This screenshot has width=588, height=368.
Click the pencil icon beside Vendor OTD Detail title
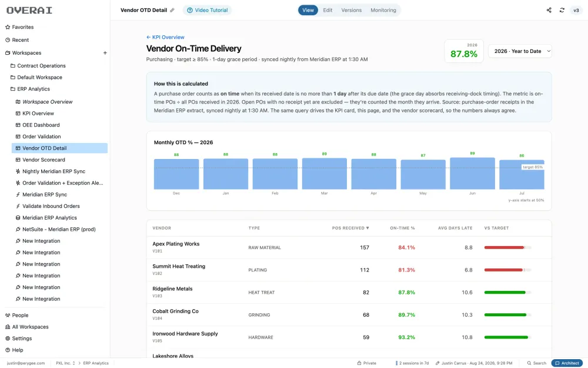pyautogui.click(x=172, y=10)
